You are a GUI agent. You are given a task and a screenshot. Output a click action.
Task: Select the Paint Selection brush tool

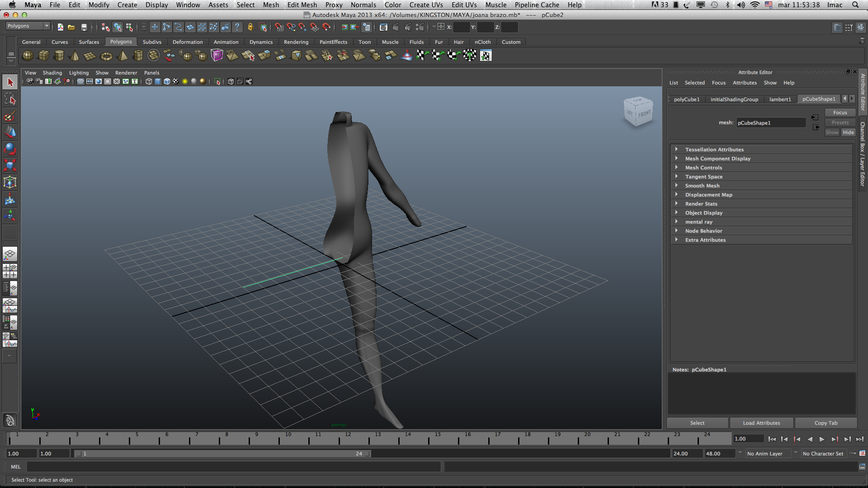pyautogui.click(x=9, y=116)
